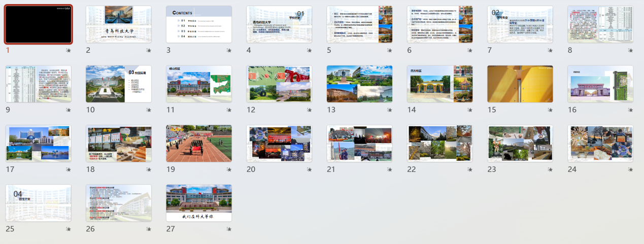Click the star icon beneath slide 24
The image size is (644, 244).
pos(630,170)
